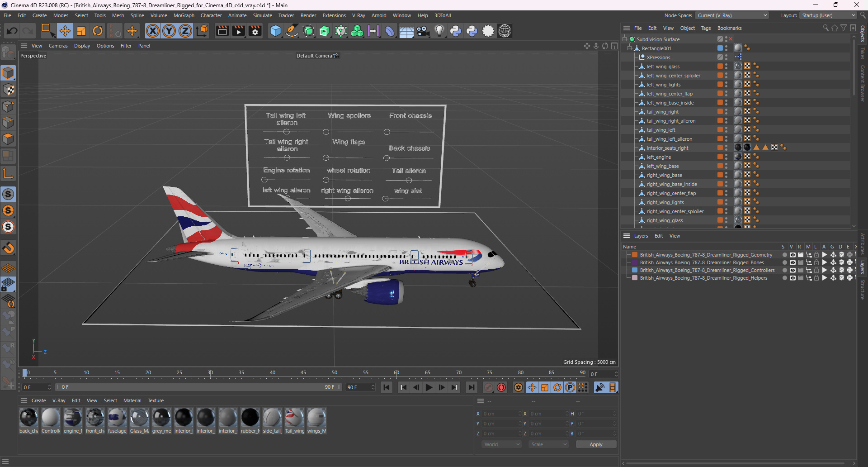Viewport: 868px width, 467px height.
Task: Click Rigged_Controllers layer color swatch
Action: click(x=635, y=270)
